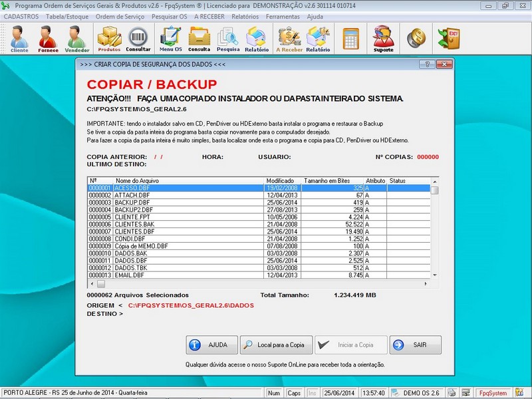
Task: Click the green exit door icon
Action: click(x=448, y=39)
